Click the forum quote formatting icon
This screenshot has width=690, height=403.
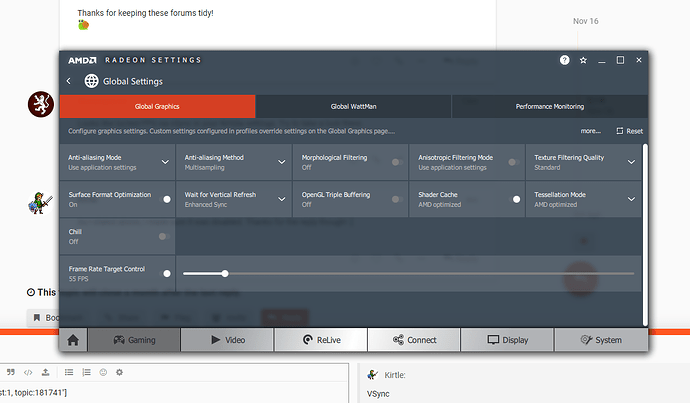[x=11, y=372]
